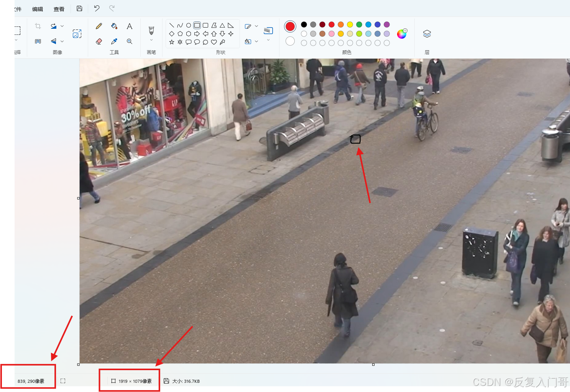Select the Pencil tool
The height and width of the screenshot is (392, 570).
point(99,26)
